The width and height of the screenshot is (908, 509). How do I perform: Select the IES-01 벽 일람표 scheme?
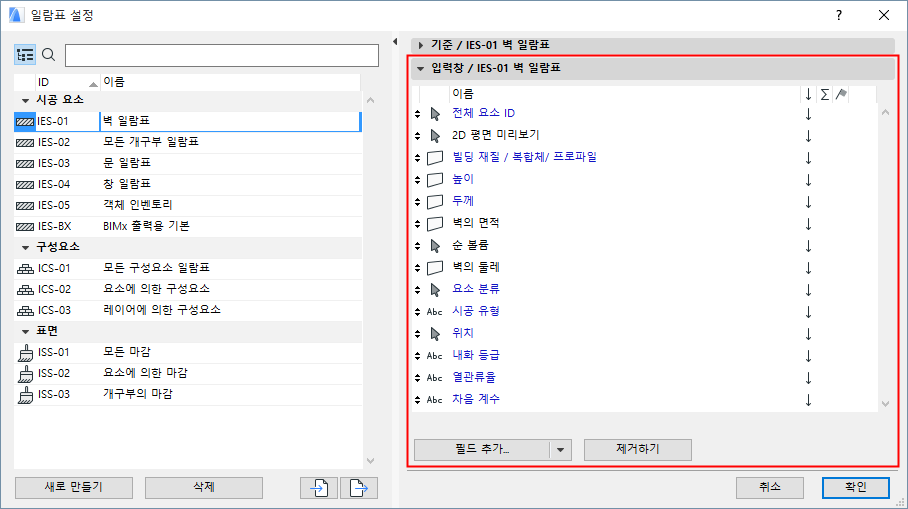(x=188, y=122)
